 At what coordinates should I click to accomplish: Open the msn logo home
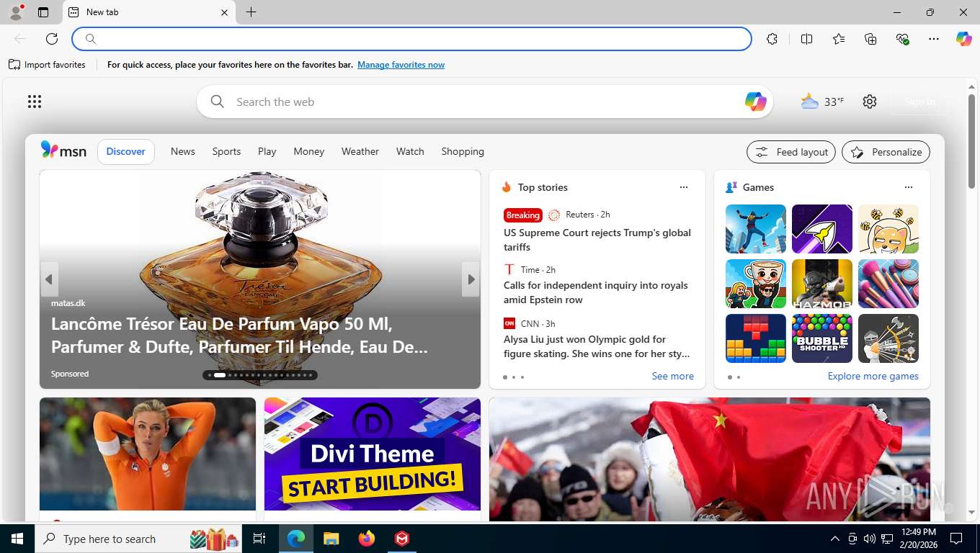coord(63,150)
